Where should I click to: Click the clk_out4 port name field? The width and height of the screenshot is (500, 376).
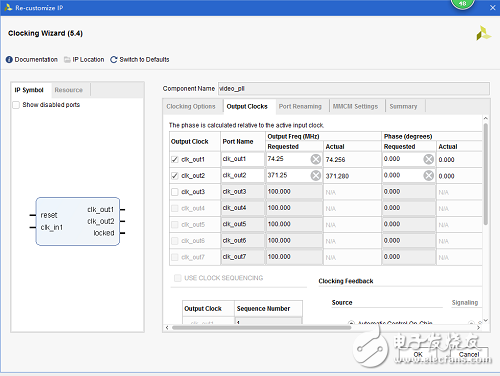(x=243, y=208)
